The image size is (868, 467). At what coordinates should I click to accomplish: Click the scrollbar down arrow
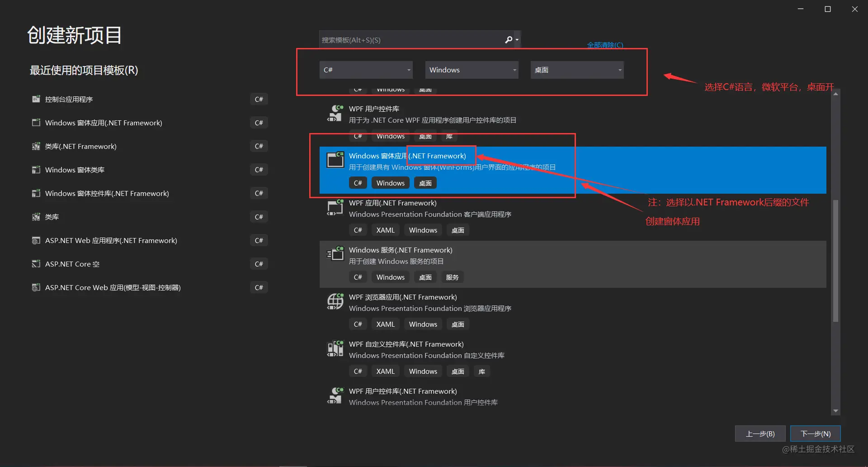835,411
